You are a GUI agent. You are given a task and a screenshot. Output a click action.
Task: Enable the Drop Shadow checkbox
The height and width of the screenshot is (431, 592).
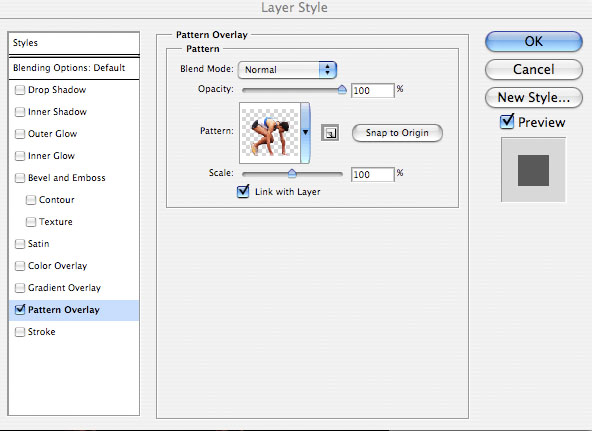pos(20,90)
